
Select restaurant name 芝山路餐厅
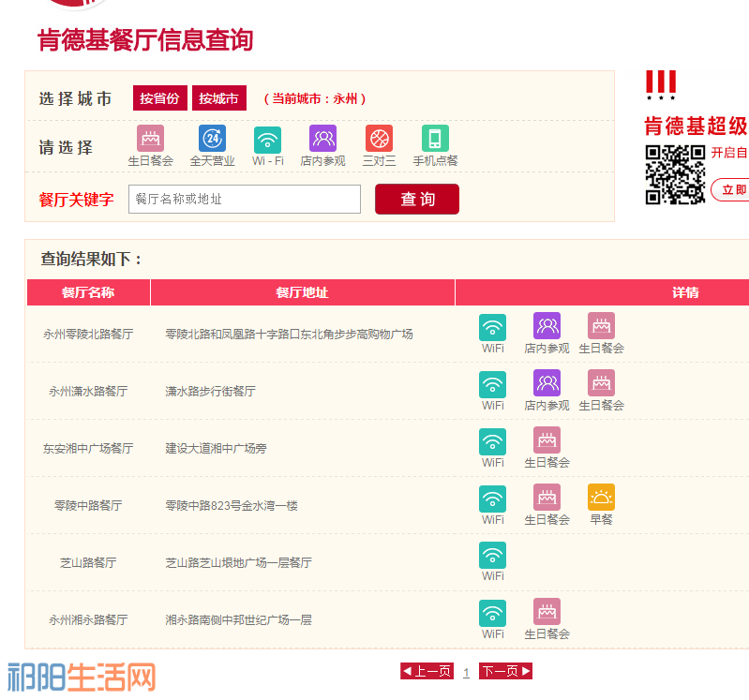pyautogui.click(x=88, y=563)
